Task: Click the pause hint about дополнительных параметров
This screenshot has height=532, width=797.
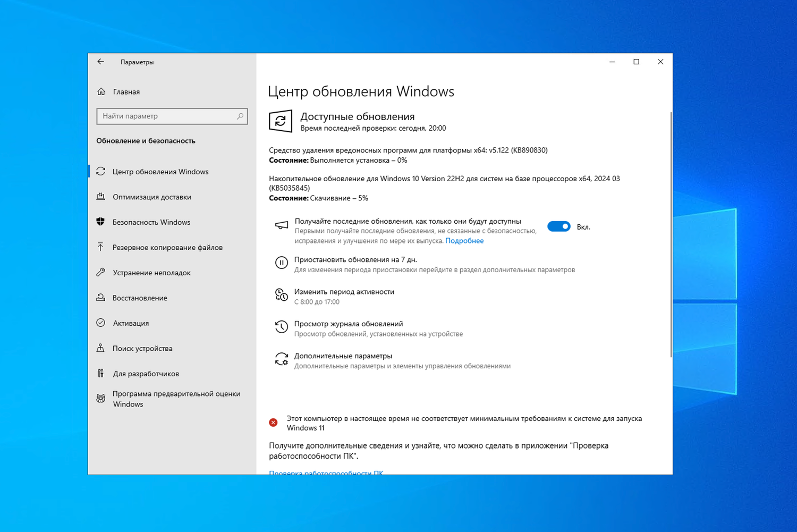Action: 435,270
